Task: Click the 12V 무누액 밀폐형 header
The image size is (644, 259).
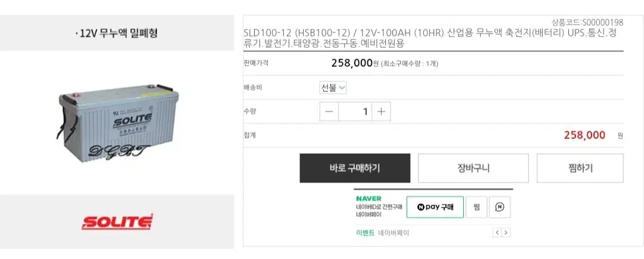Action: (x=117, y=33)
